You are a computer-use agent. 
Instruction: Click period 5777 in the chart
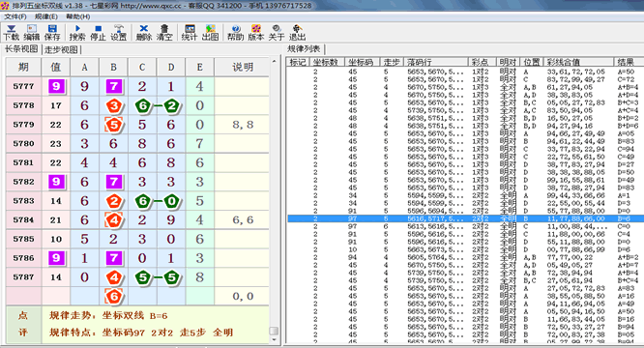[x=23, y=86]
